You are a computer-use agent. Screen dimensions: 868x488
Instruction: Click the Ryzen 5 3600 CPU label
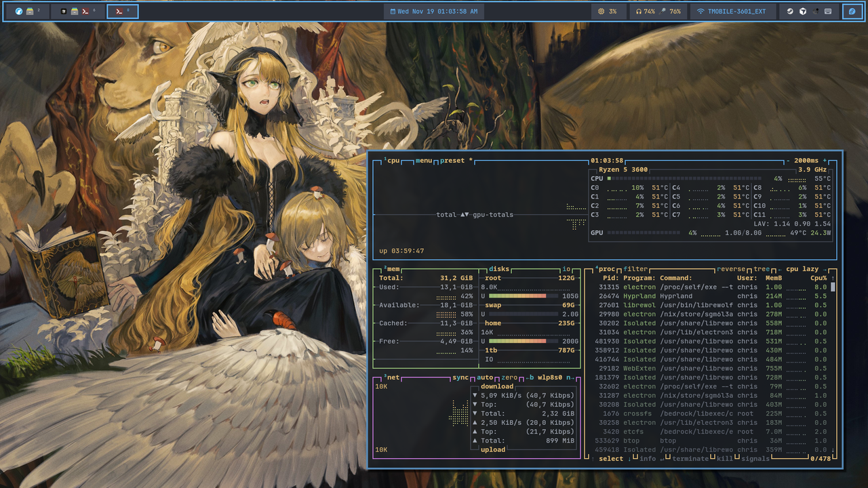point(625,169)
